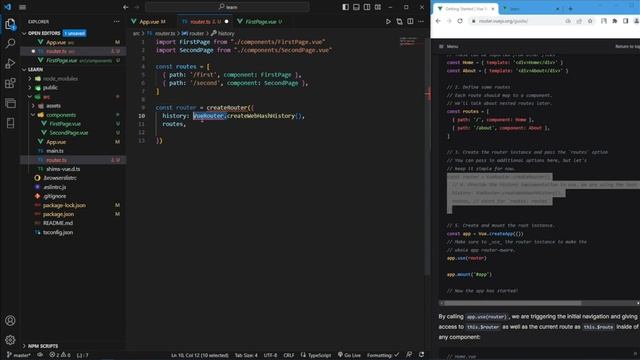Open the Explorer view in activity bar
The image size is (640, 360).
pos(10,24)
